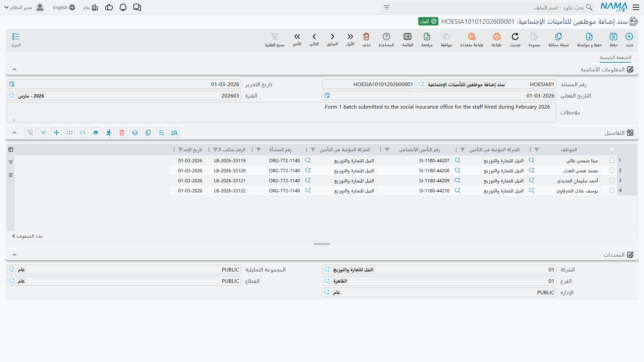Screen dimensions: 644x362
Task: Switch to الصفحة الرئيسية tab
Action: (x=615, y=58)
